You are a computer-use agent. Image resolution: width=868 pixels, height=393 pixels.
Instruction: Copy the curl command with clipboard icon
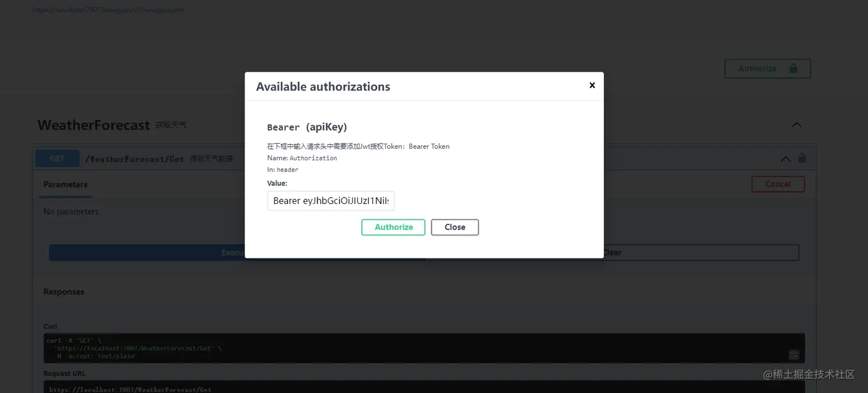(x=794, y=355)
